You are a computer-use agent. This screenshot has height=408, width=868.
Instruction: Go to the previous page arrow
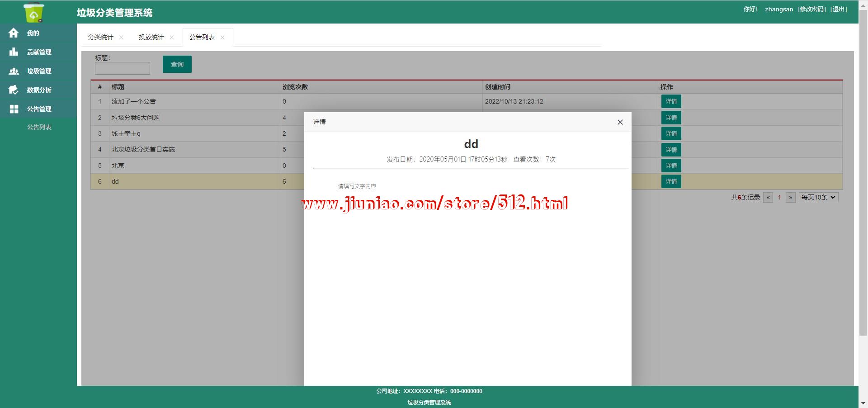point(768,197)
